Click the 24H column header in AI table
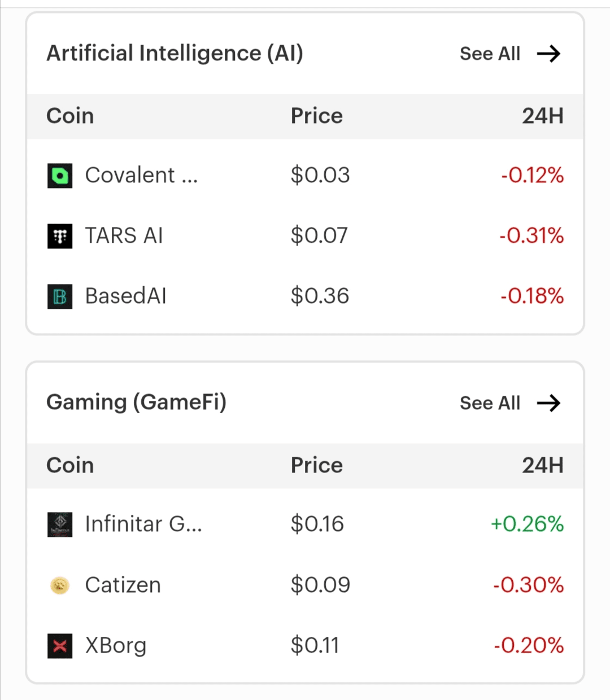This screenshot has width=610, height=700. point(542,116)
